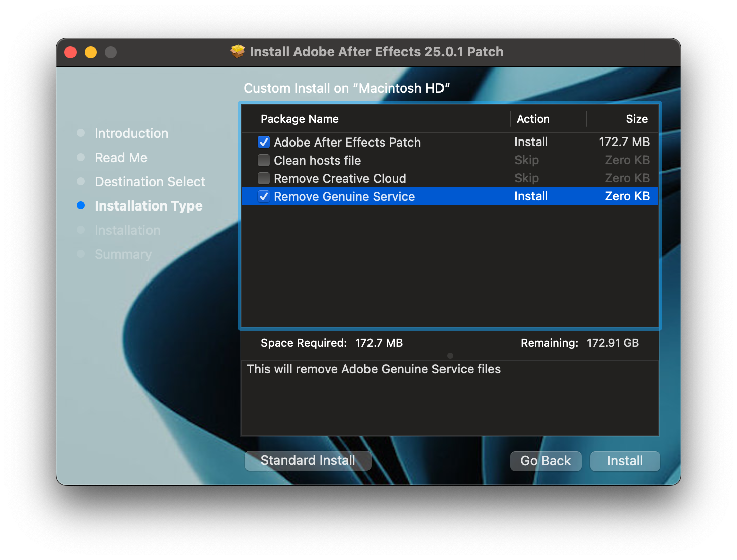Click the Size column header
Image resolution: width=737 pixels, height=560 pixels.
tap(637, 119)
